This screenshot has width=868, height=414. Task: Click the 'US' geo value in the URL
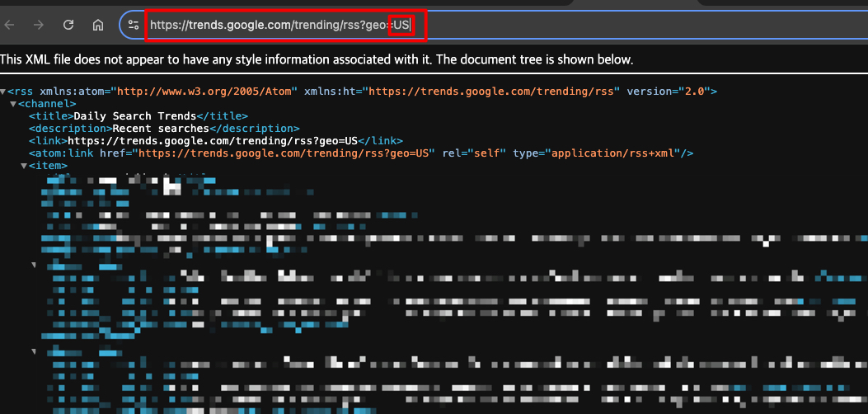click(401, 25)
